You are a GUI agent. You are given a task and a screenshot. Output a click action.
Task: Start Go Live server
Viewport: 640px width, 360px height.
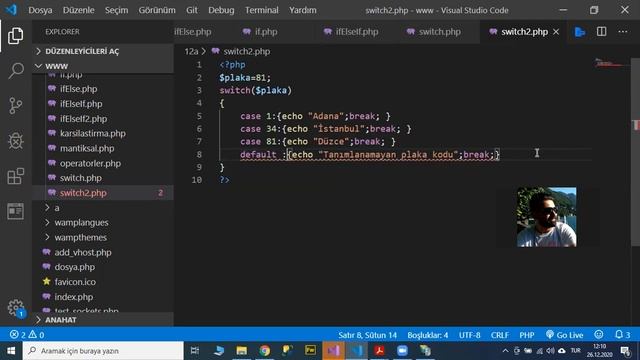click(564, 335)
